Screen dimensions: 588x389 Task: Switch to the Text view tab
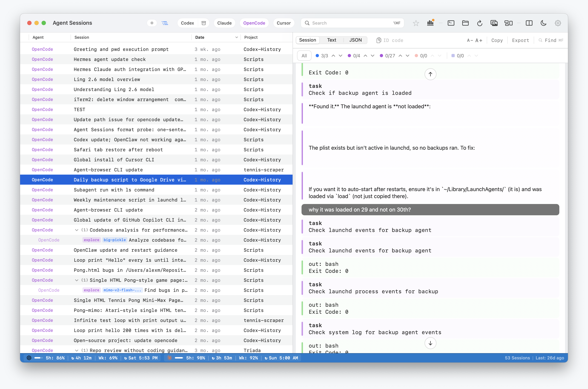[331, 40]
